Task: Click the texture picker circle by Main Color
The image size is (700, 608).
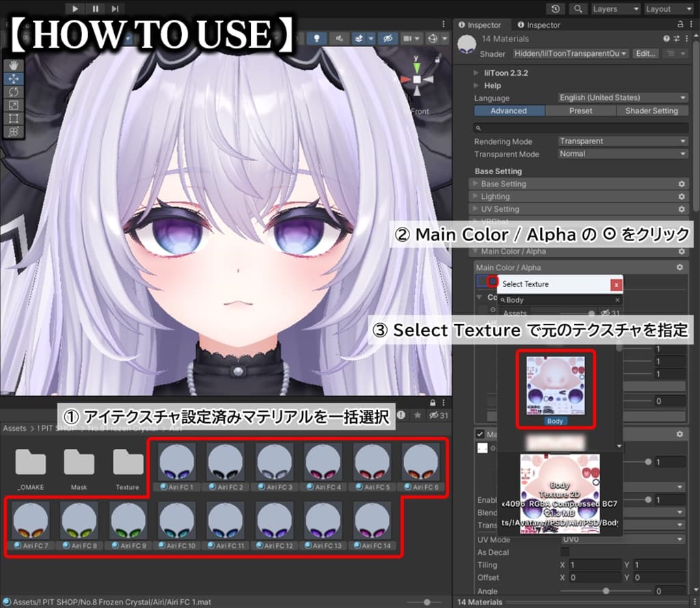Action: (x=492, y=281)
